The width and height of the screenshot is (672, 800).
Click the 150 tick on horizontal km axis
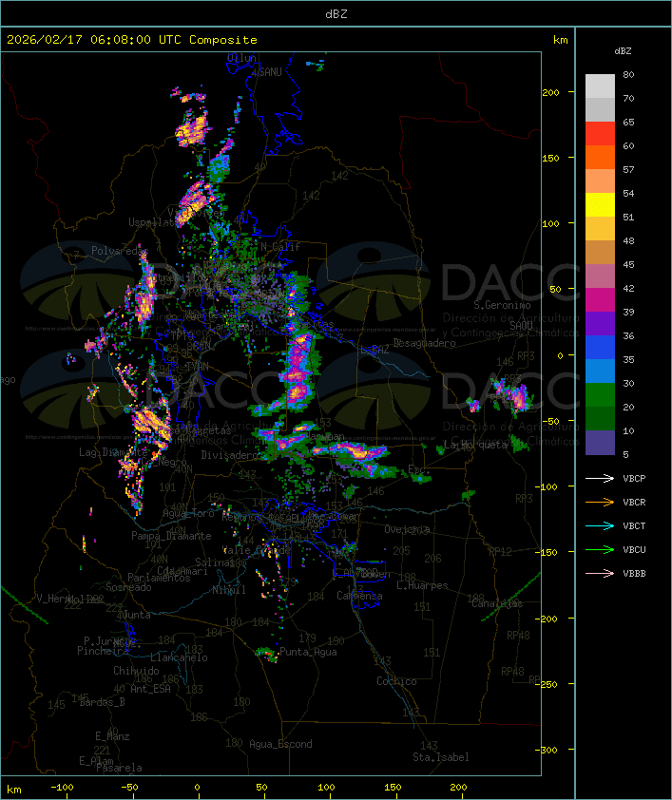tap(393, 788)
